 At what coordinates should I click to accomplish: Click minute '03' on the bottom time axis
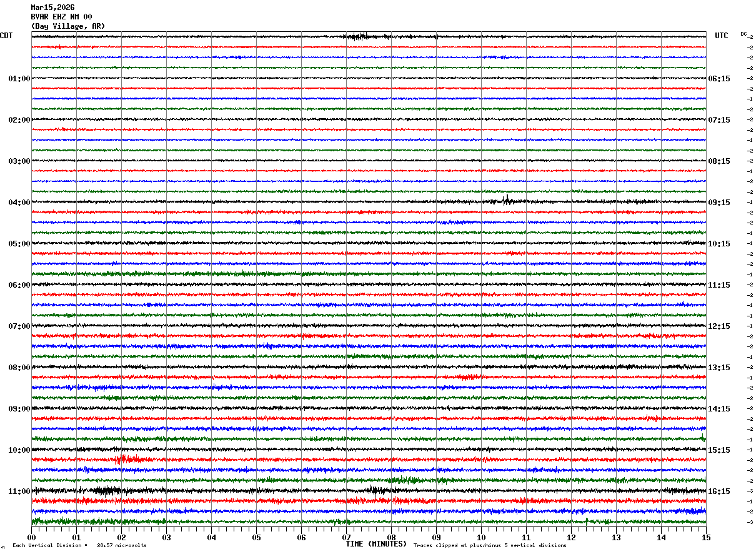[166, 537]
